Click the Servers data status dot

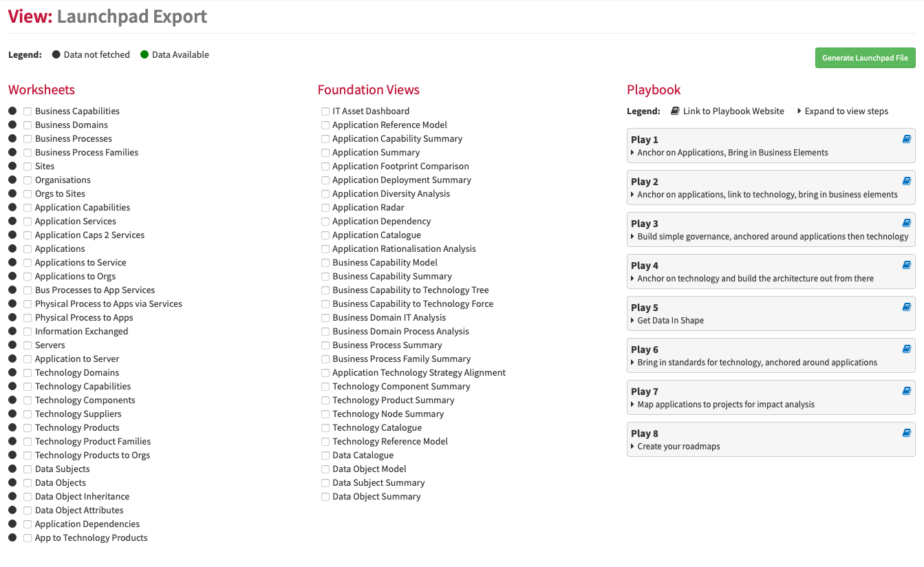[12, 345]
